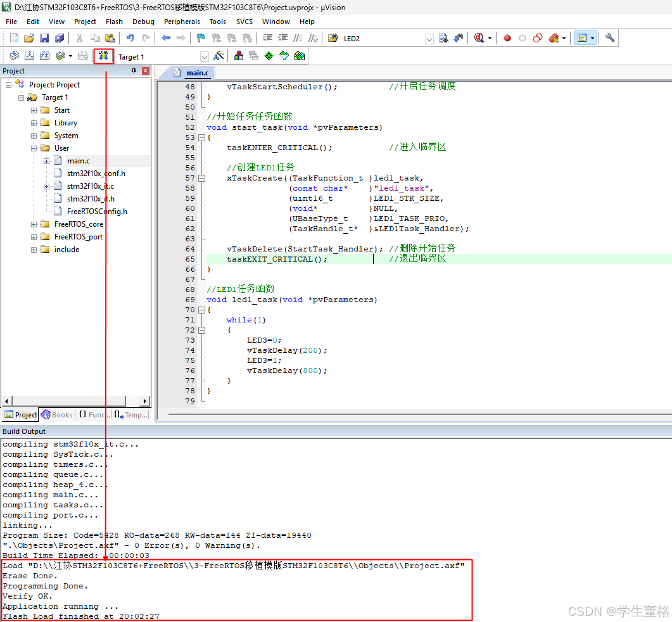Create a new file with the New icon
Screen dimensions: 672x622
(x=14, y=38)
